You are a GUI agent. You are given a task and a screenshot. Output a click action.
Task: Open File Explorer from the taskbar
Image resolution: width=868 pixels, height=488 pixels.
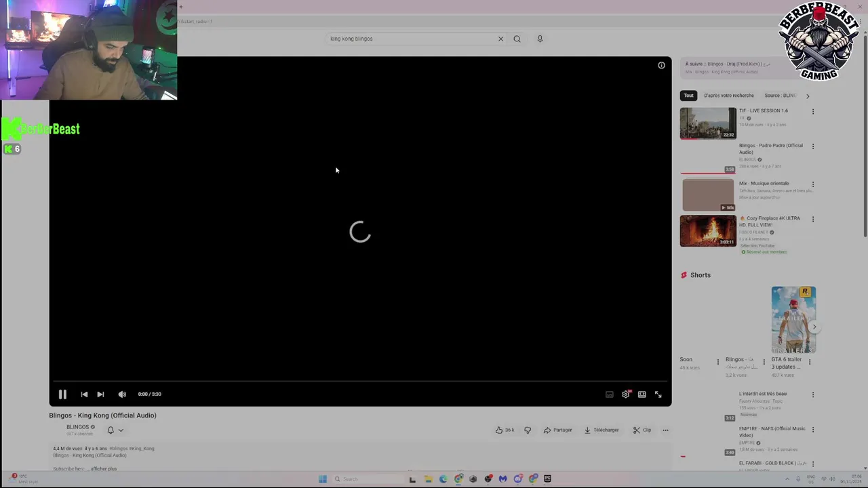point(428,479)
